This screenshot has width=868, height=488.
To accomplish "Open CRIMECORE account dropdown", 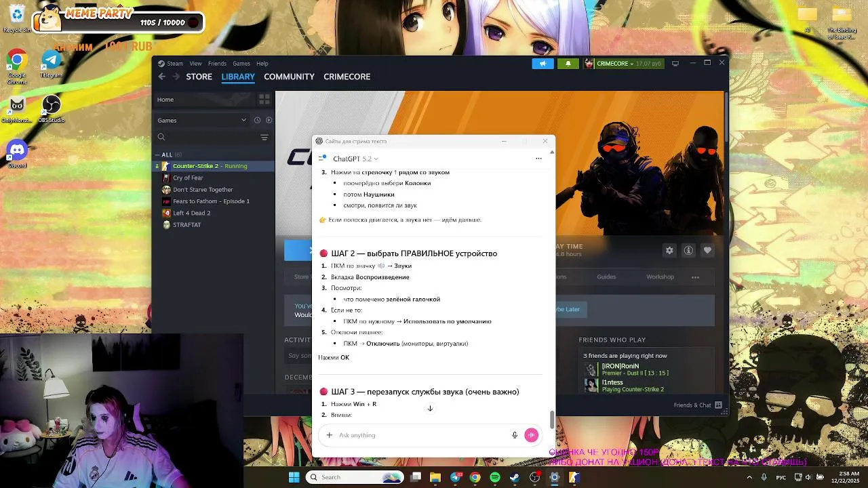I will 623,64.
